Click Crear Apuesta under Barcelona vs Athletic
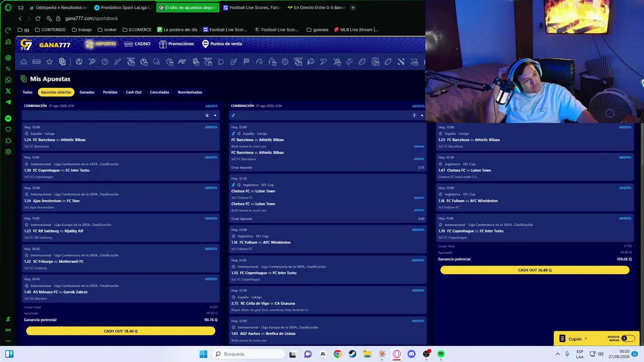 pos(242,167)
